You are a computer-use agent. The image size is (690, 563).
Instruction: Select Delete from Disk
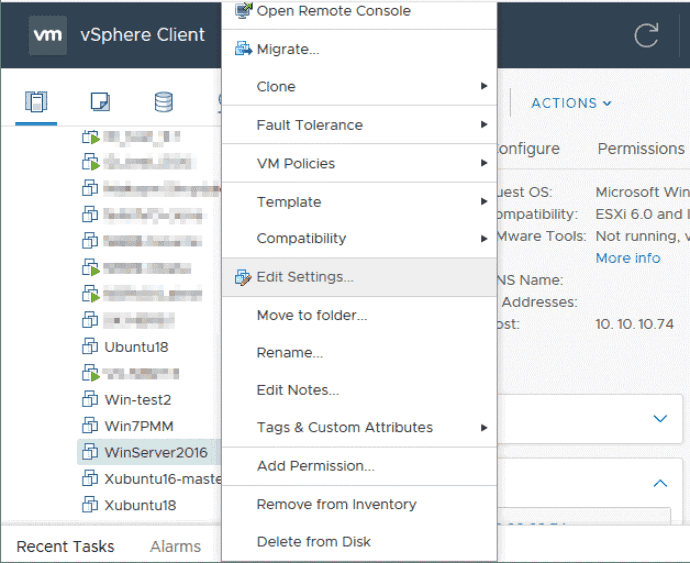313,542
